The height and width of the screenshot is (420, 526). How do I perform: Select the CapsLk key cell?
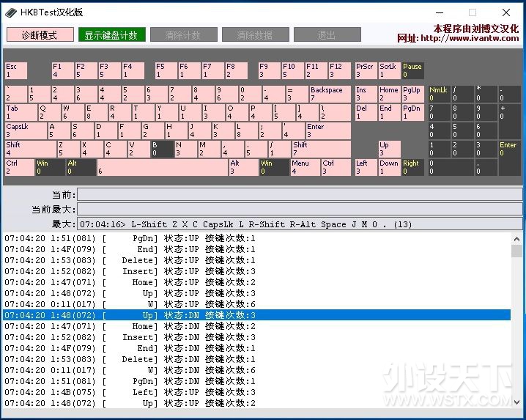coord(26,130)
